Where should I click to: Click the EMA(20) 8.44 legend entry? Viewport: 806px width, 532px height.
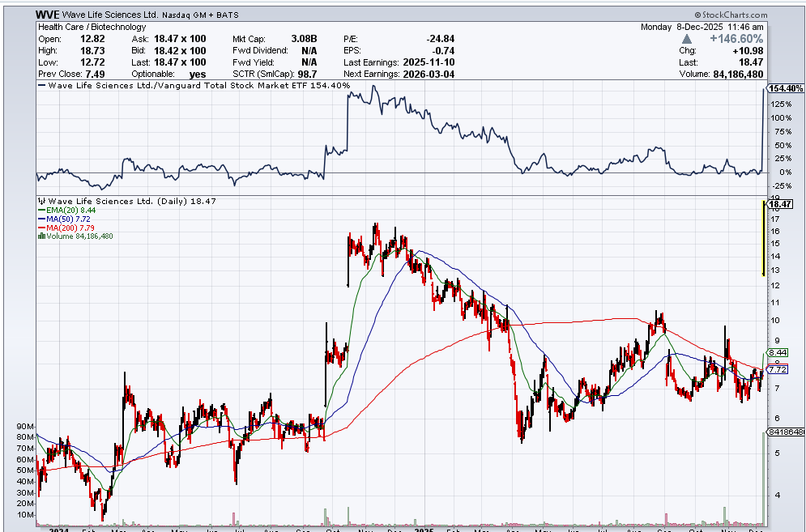coord(67,210)
